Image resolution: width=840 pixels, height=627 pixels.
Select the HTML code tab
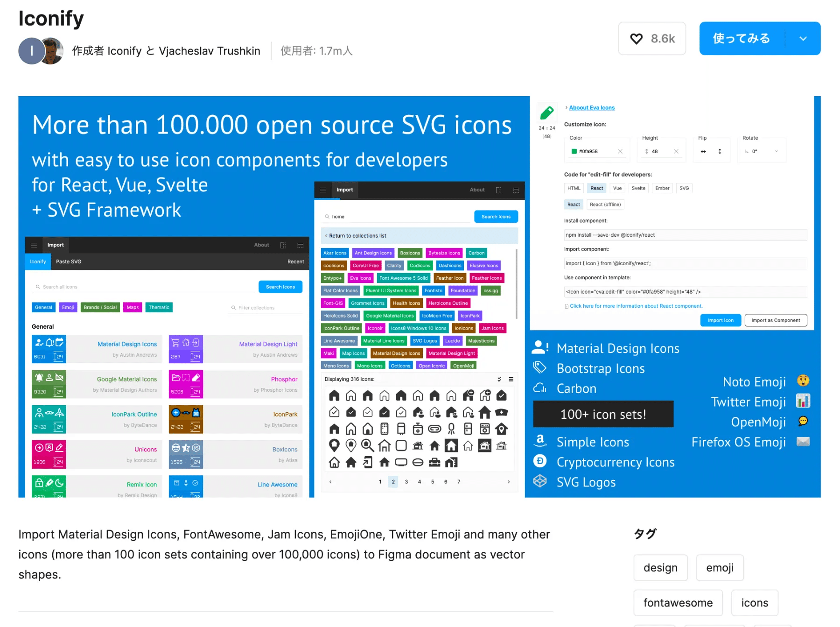[574, 188]
